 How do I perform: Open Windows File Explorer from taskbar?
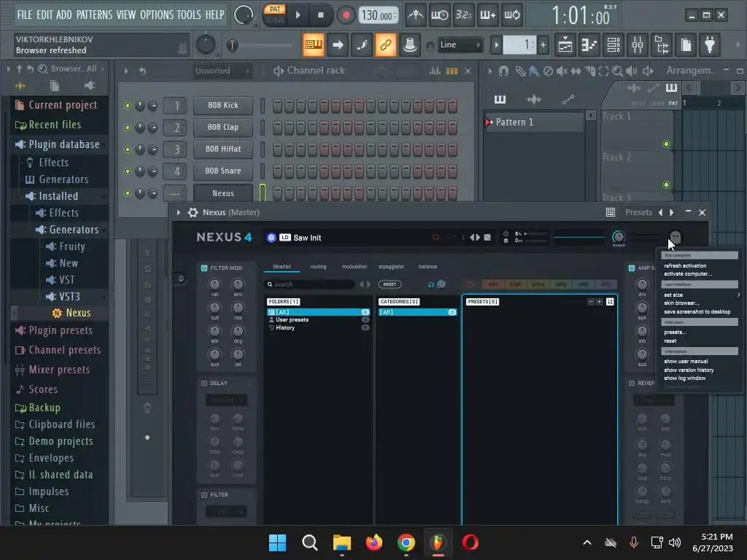[x=341, y=542]
